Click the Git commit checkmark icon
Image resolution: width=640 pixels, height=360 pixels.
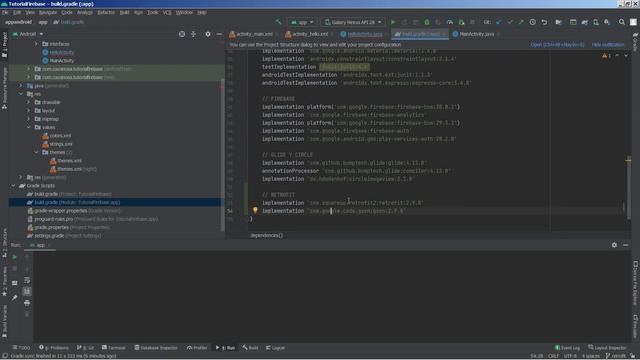[510, 22]
